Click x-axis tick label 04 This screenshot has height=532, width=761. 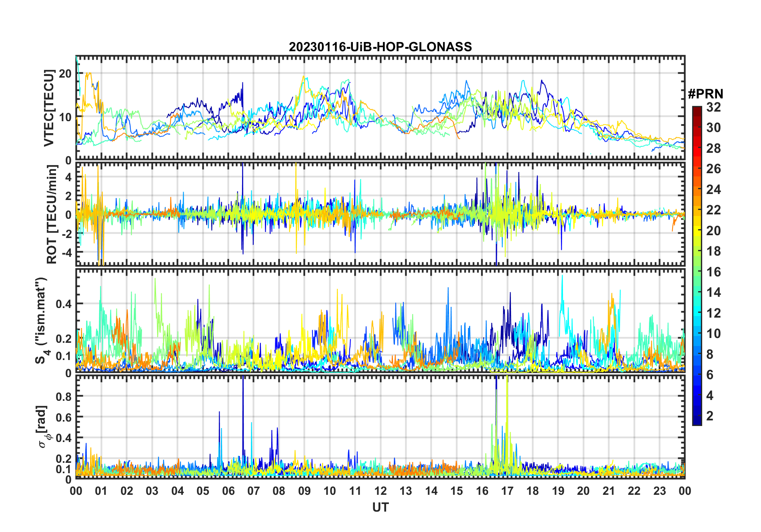click(x=178, y=491)
